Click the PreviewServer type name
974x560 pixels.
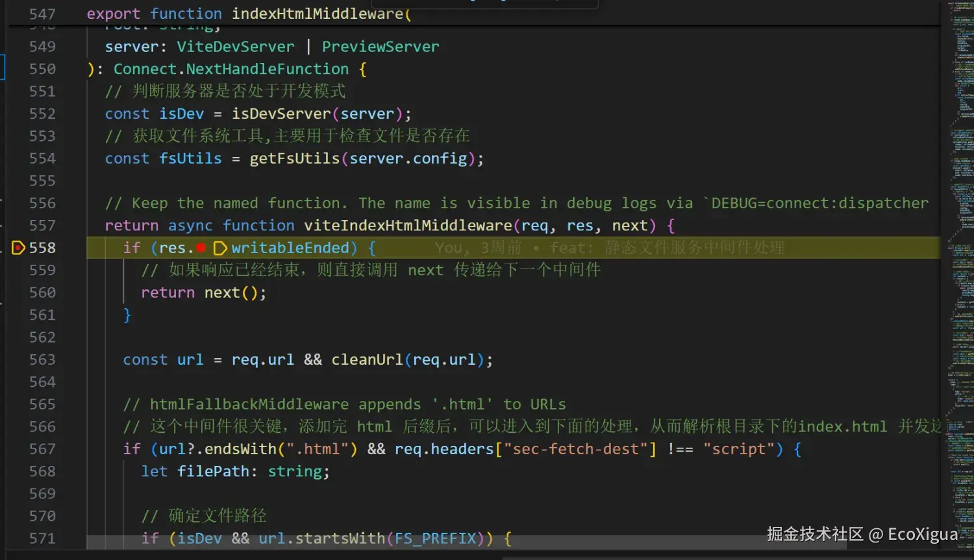(381, 47)
